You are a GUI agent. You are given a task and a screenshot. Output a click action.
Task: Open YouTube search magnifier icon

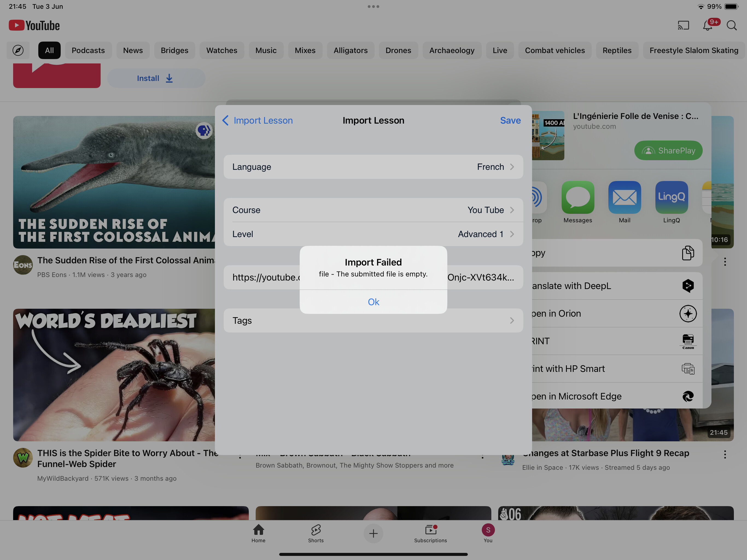pos(732,25)
